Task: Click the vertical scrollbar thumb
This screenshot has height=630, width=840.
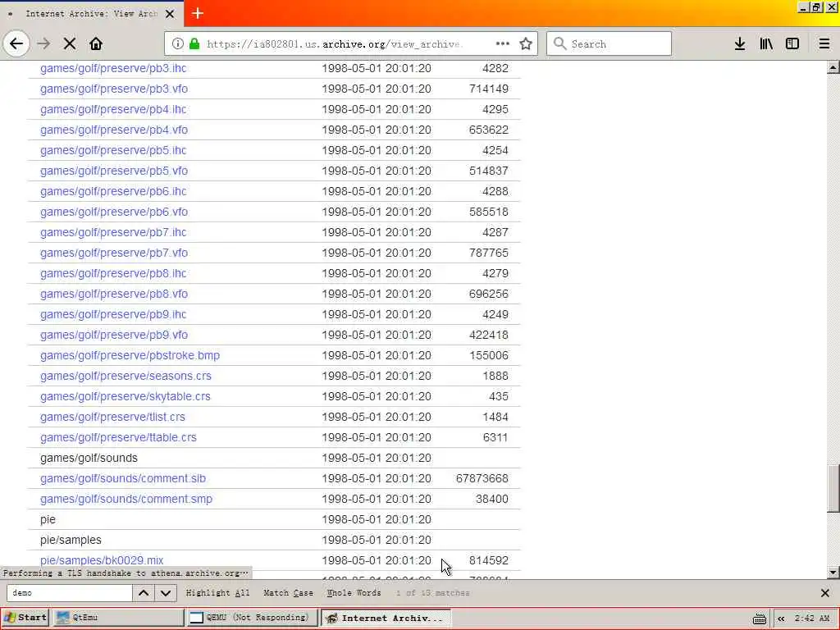Action: (833, 489)
